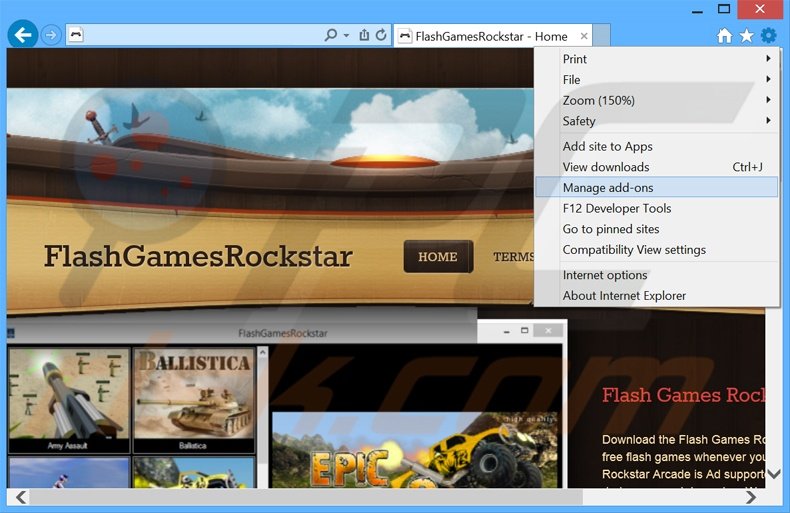Screen dimensions: 790x513
Task: Click the HOME navigation button on page
Action: coord(438,256)
